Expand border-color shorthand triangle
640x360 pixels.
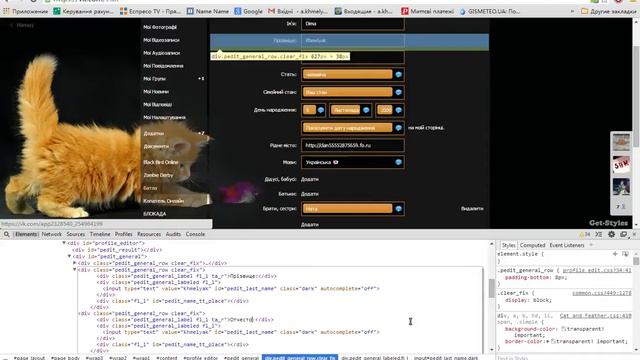click(x=548, y=341)
